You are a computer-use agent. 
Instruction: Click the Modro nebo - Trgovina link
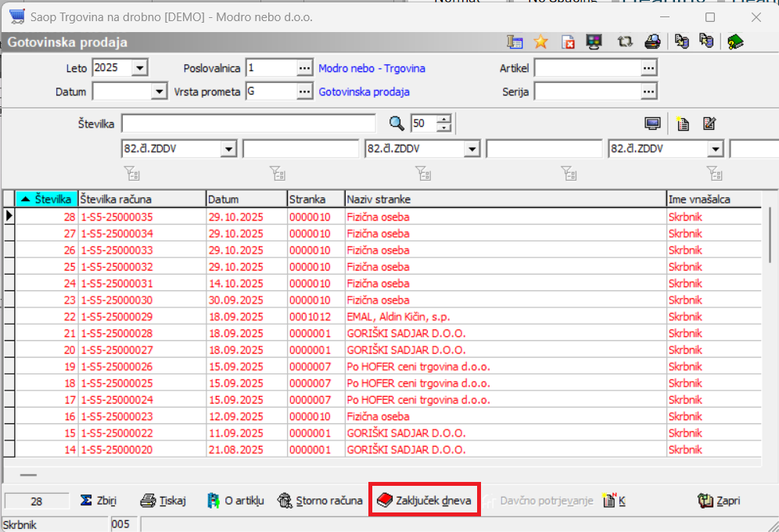pos(372,68)
